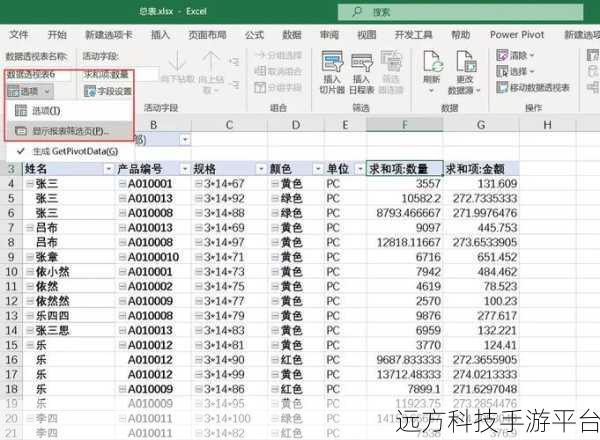Screen dimensions: 600x440
Task: Open the 产品编号 column filter dropdown
Action: click(x=185, y=169)
